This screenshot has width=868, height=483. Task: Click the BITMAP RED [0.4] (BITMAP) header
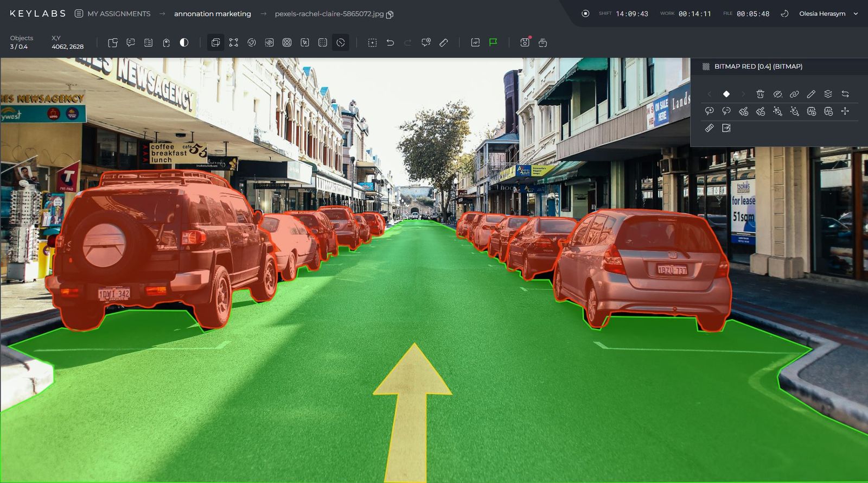pos(758,66)
